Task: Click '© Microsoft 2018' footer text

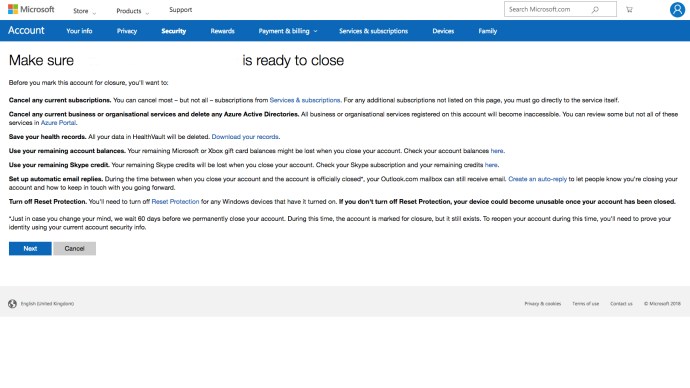Action: (662, 304)
